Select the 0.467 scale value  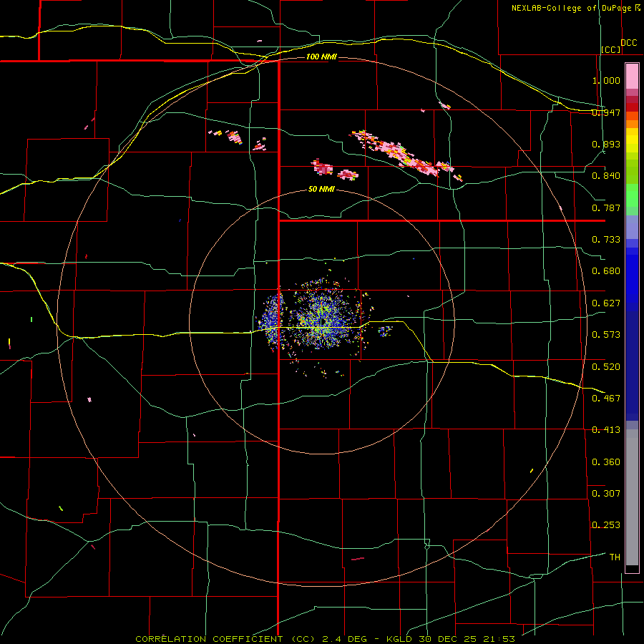[606, 399]
